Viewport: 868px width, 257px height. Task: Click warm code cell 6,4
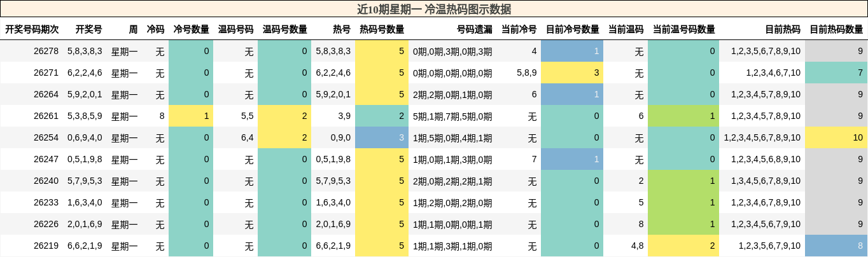click(248, 137)
